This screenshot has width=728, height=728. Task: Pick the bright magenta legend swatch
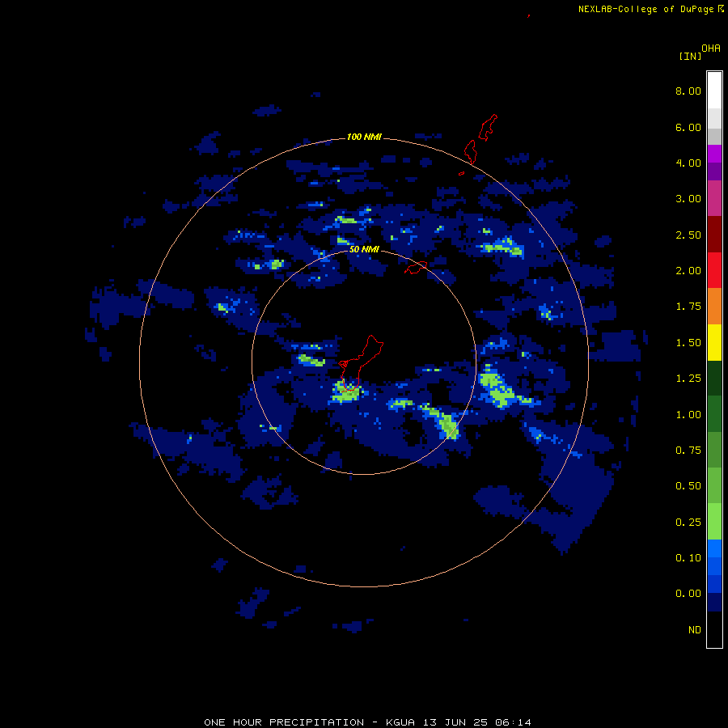[x=714, y=154]
